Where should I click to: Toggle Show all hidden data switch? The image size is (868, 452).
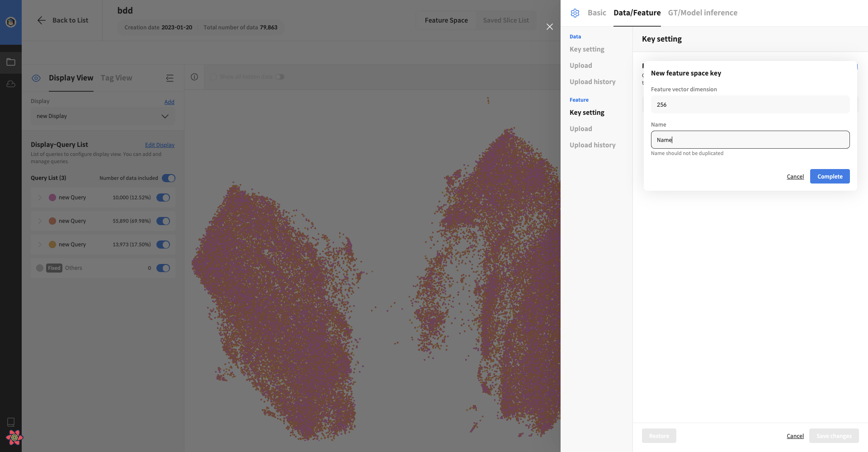[280, 77]
